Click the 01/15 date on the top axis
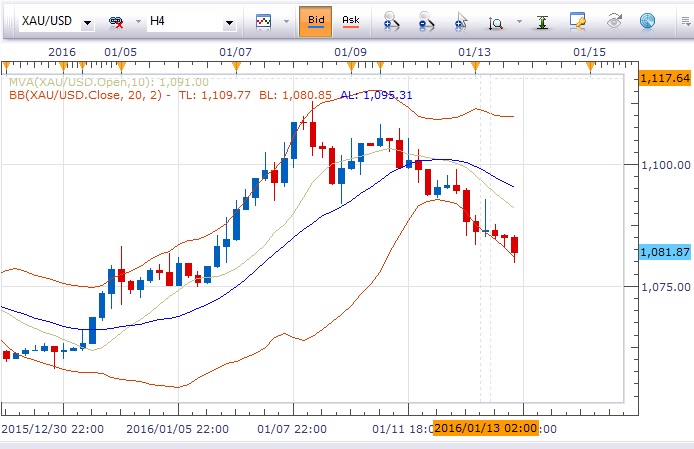Image resolution: width=694 pixels, height=449 pixels. coord(589,52)
